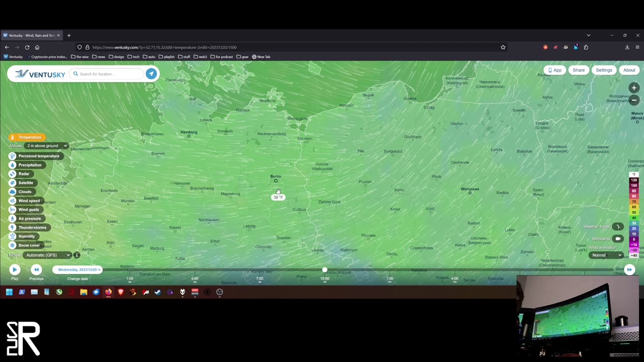The width and height of the screenshot is (644, 362).
Task: Zoom in the map with plus button
Action: pos(633,88)
